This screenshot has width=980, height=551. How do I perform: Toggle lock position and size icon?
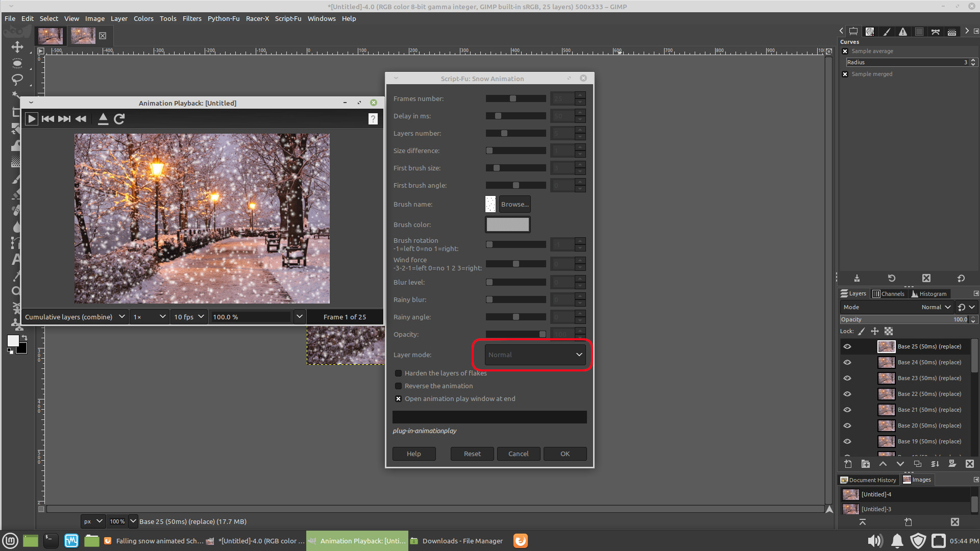coord(875,331)
